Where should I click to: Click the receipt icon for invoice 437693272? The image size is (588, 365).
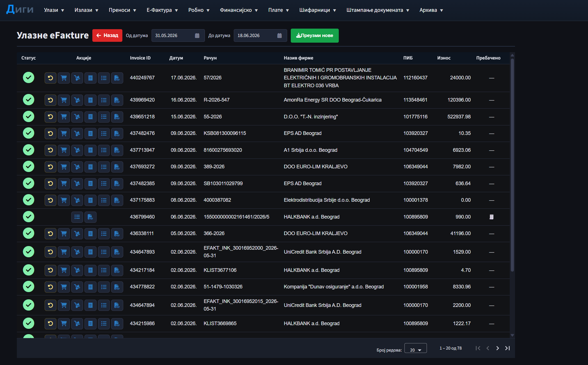[90, 167]
